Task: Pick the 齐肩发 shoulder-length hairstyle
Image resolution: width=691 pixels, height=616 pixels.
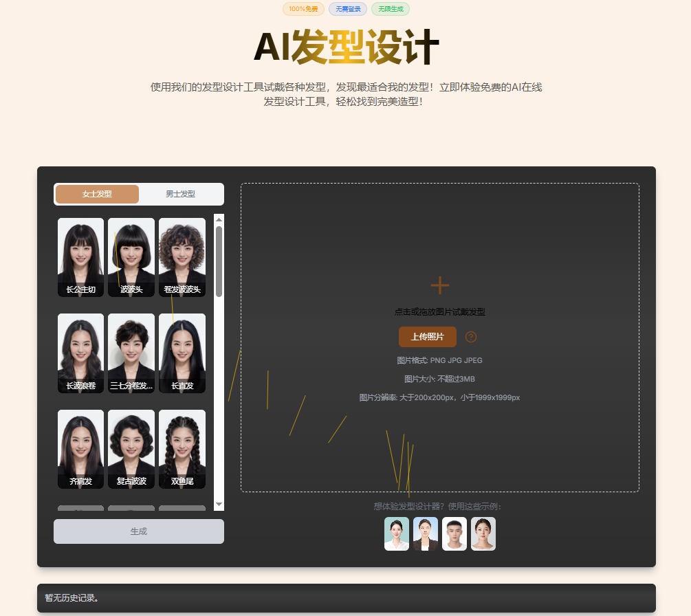Action: (x=80, y=449)
